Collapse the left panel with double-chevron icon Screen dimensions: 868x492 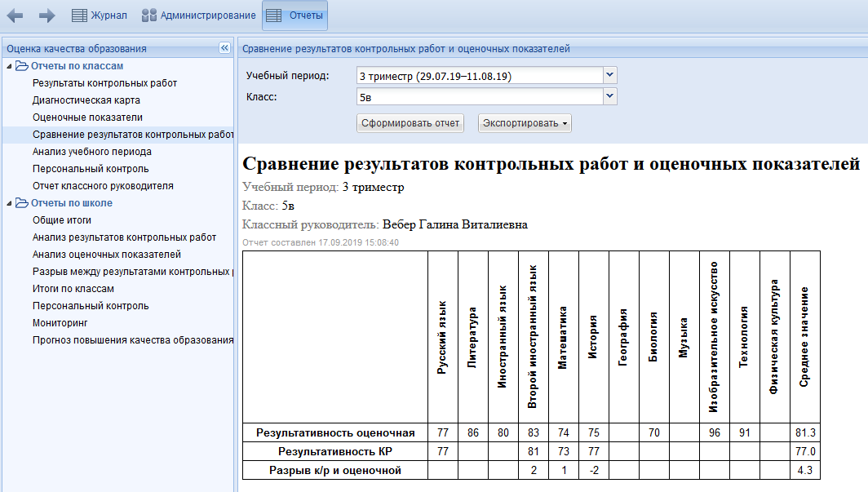[x=224, y=48]
